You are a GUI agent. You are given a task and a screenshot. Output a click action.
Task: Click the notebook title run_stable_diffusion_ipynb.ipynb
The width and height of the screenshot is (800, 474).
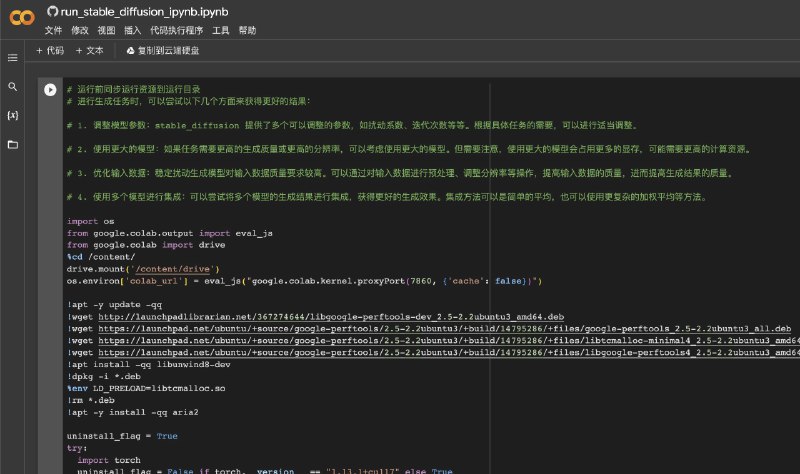coord(144,12)
